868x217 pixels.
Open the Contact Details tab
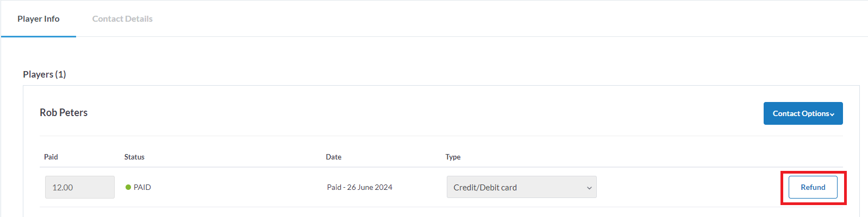coord(122,19)
